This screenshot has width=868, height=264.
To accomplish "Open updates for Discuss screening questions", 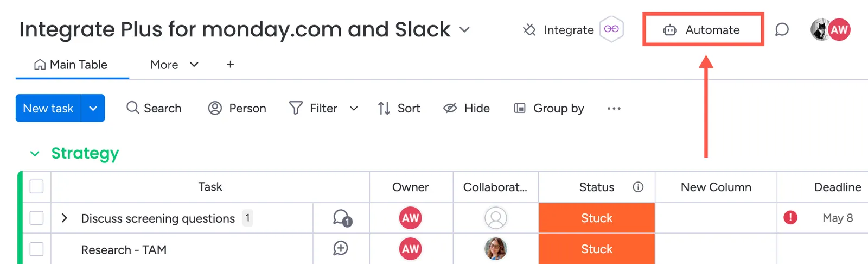I will coord(342,218).
